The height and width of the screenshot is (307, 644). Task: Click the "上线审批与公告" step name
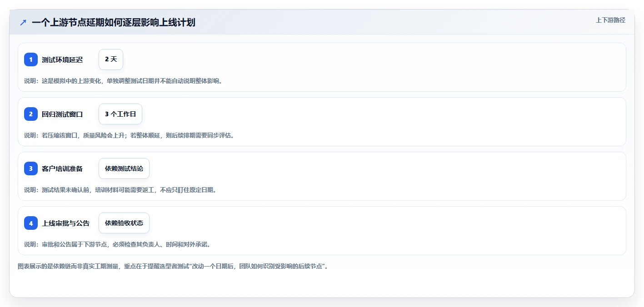point(66,223)
